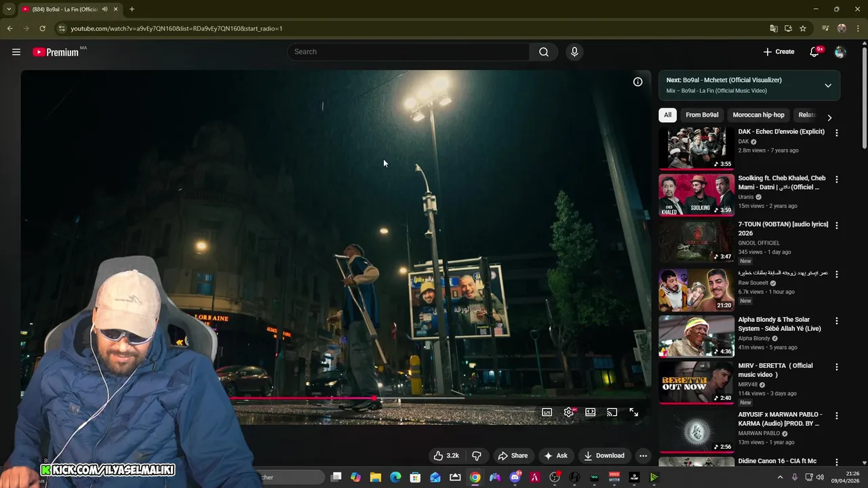868x488 pixels.
Task: Show hidden system tray icons
Action: 780,477
